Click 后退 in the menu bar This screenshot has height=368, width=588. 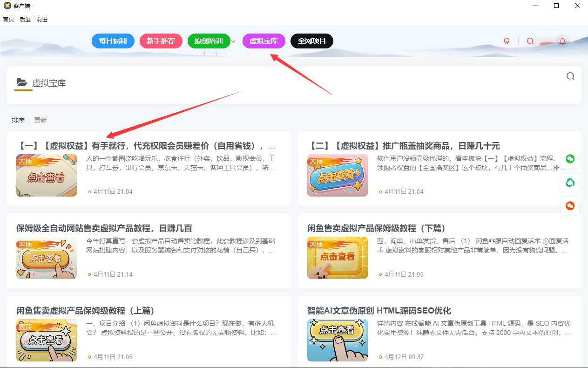tap(24, 19)
